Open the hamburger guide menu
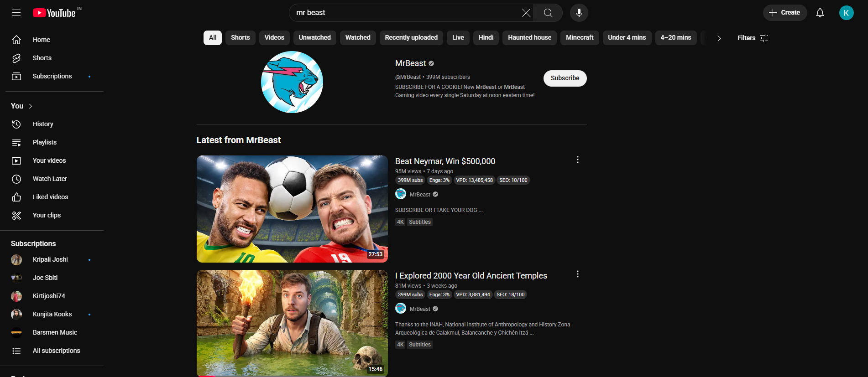 coord(16,13)
